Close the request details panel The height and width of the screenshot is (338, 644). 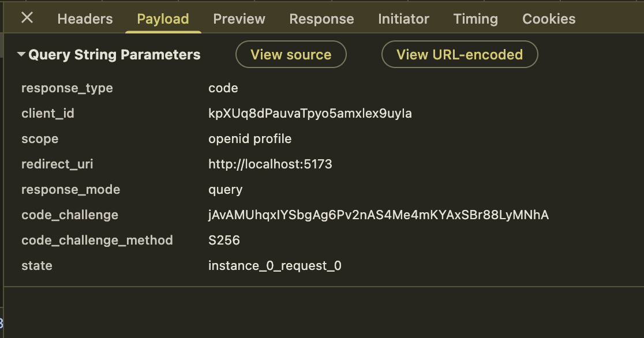click(x=27, y=18)
